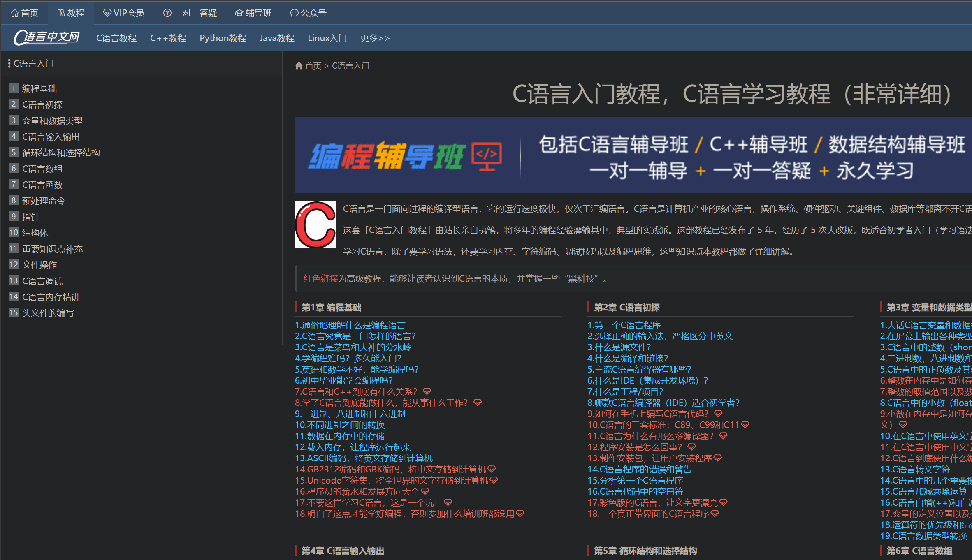Open the article 第一个C语言程序
This screenshot has width=972, height=560.
(x=624, y=325)
